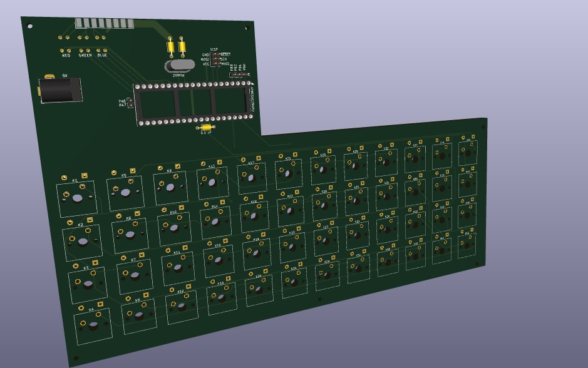The height and width of the screenshot is (368, 588).
Task: Select key switch footprint K8
Action: (x=139, y=317)
